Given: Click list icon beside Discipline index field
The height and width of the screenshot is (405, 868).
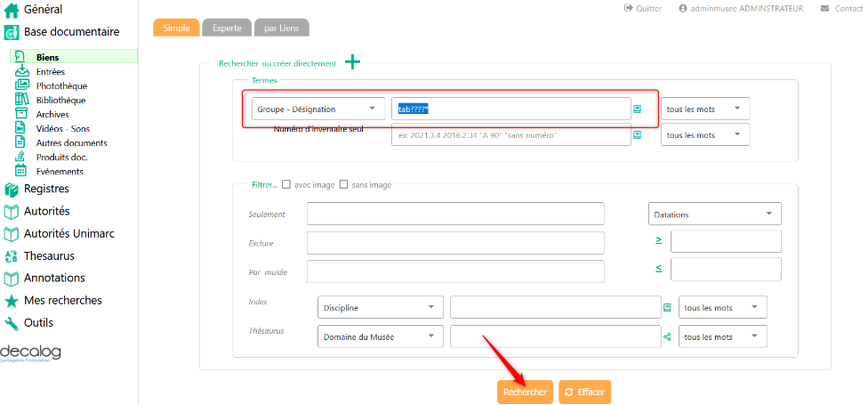Looking at the screenshot, I should [x=667, y=307].
